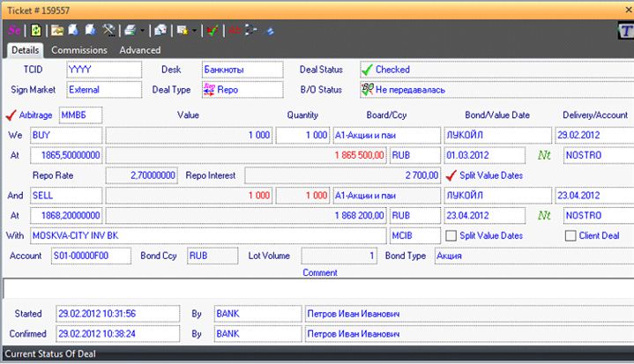This screenshot has width=634, height=364.
Task: Open the Advanced tab
Action: (x=140, y=50)
